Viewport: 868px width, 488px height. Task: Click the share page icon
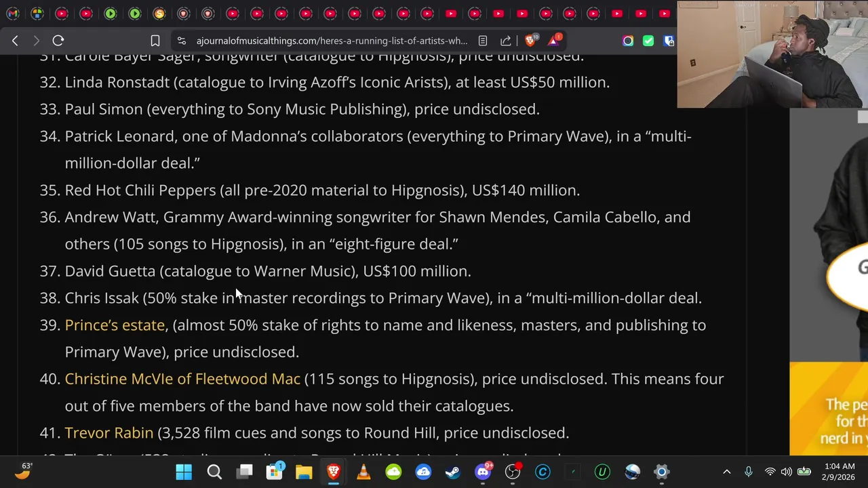point(506,41)
